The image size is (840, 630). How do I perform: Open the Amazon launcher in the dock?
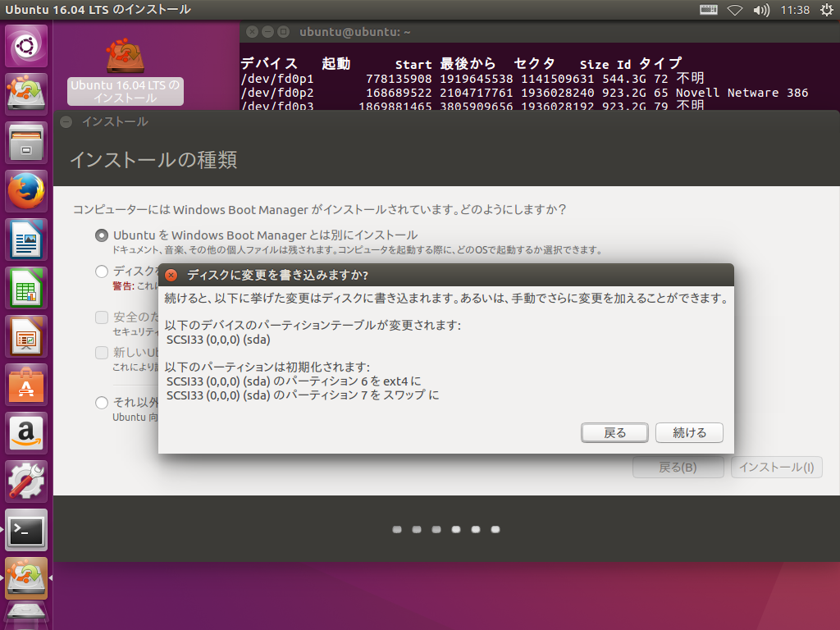(26, 433)
